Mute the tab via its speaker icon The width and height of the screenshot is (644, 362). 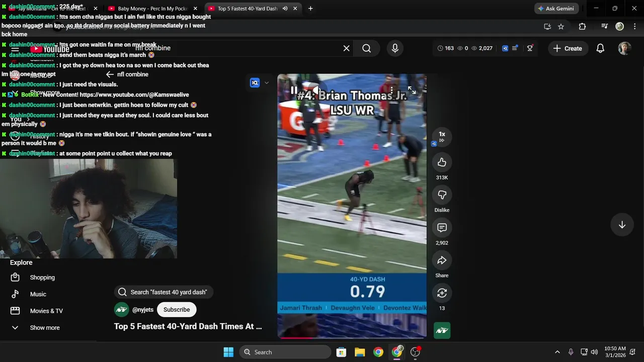pyautogui.click(x=285, y=9)
